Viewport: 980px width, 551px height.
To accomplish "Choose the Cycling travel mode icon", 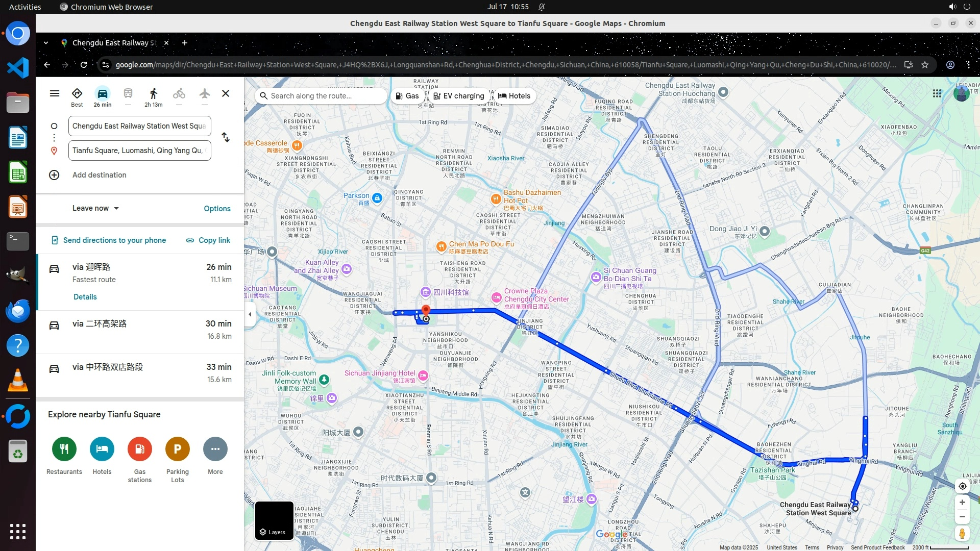I will 179,94.
